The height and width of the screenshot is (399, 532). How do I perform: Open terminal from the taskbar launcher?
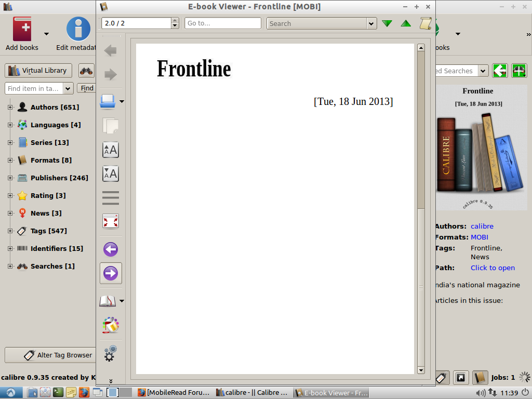[x=58, y=393]
